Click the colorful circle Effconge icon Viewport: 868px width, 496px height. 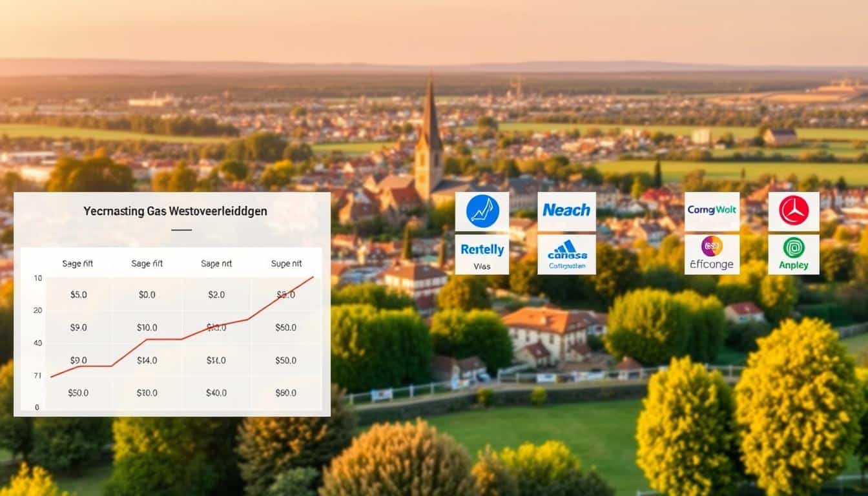[712, 246]
